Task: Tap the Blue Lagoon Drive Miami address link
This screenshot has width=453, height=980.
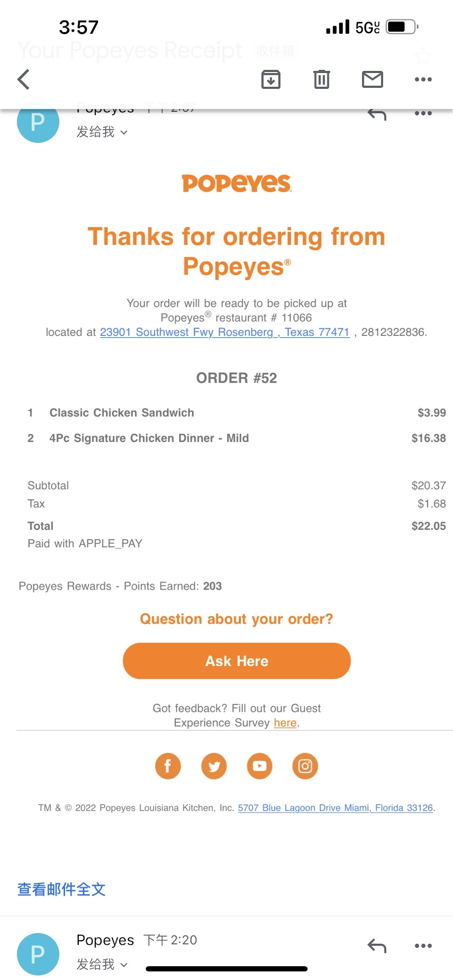Action: pos(335,808)
